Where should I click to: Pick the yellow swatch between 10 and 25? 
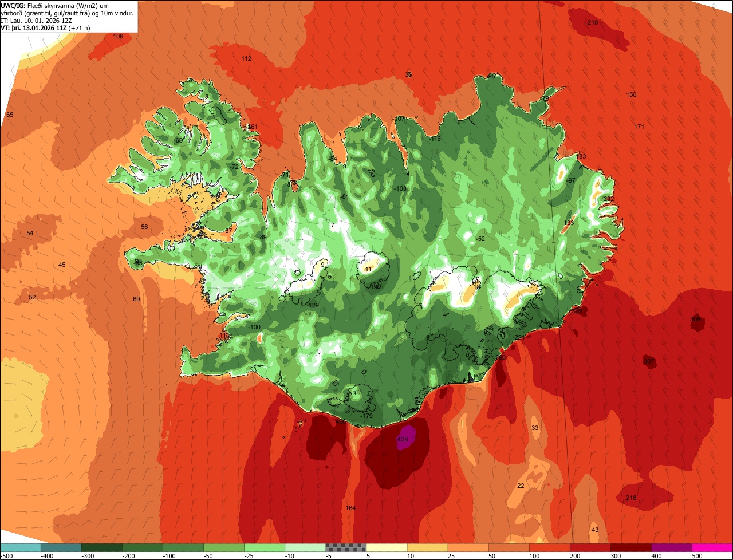[x=427, y=547]
